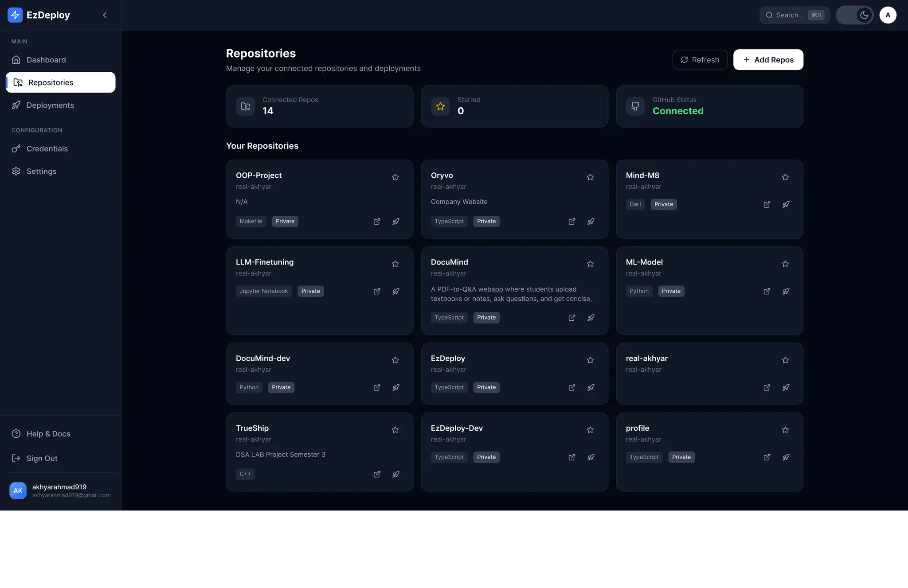Screen dimensions: 908x588
Task: Open TrueShip external link icon
Action: click(x=377, y=474)
